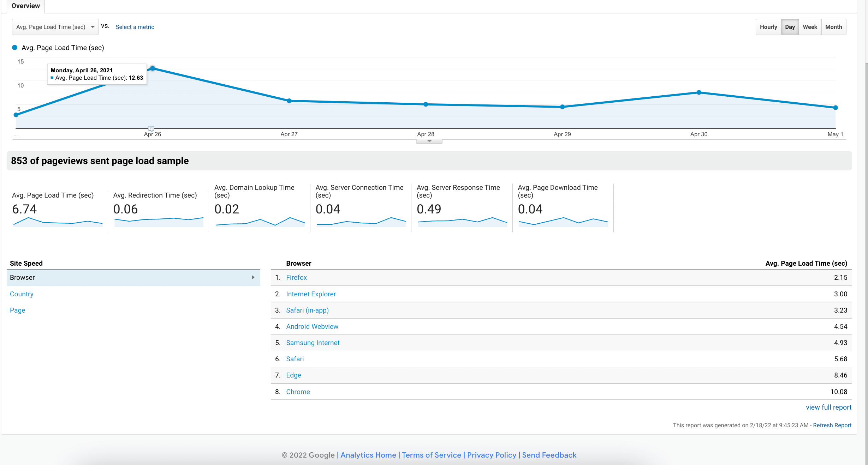Open the Firefox browser row link
This screenshot has width=868, height=465.
296,278
